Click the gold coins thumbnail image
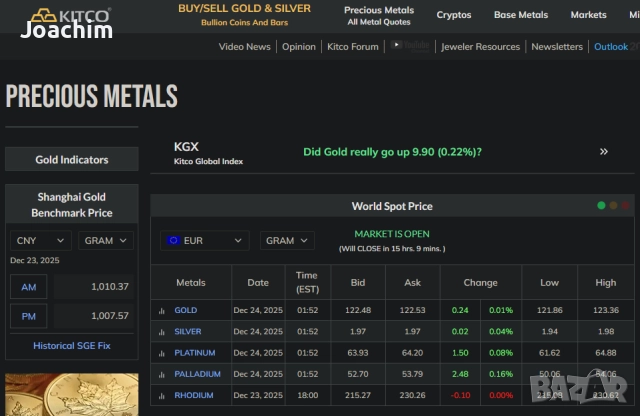640x416 pixels. click(x=72, y=395)
